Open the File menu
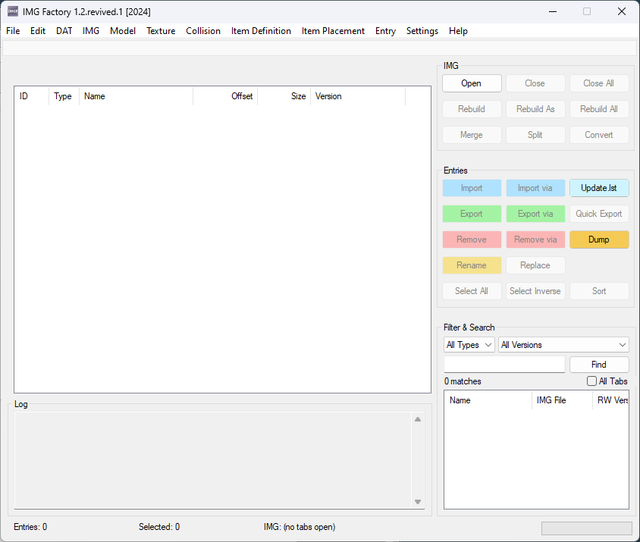 pos(13,31)
